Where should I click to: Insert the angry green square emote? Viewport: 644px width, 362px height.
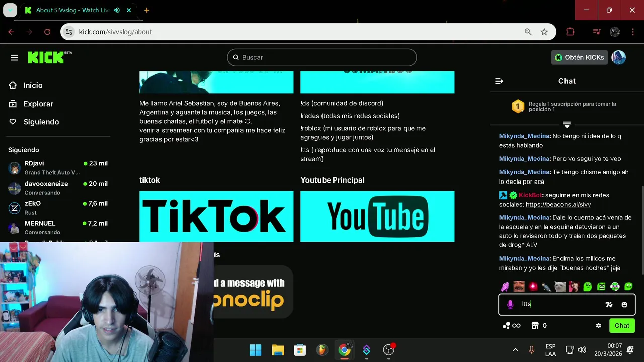coord(601,287)
